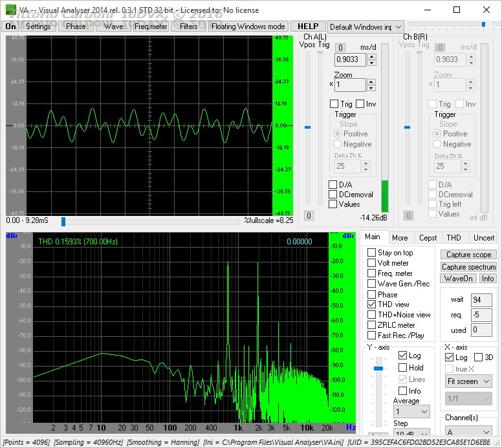
Task: Open the Phase toolbar item
Action: (76, 27)
